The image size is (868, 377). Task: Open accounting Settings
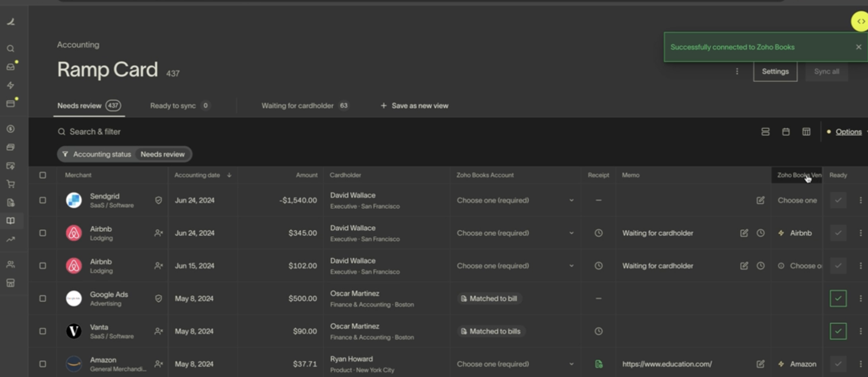point(775,72)
